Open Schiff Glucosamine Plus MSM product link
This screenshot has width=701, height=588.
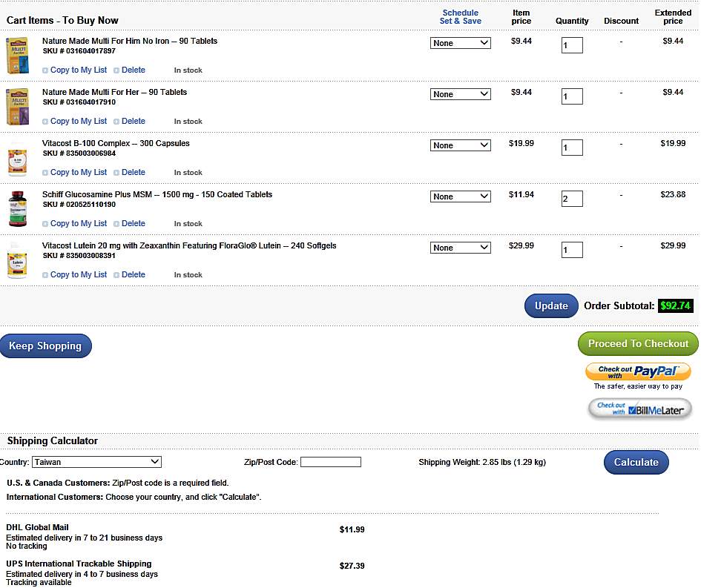click(x=157, y=194)
